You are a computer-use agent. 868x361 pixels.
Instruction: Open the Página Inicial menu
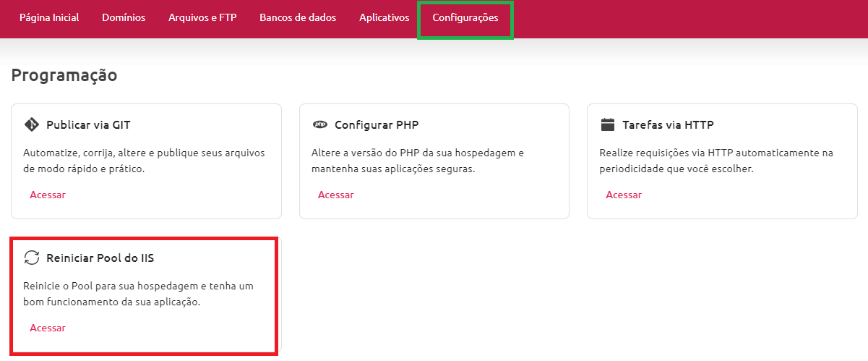(x=49, y=18)
